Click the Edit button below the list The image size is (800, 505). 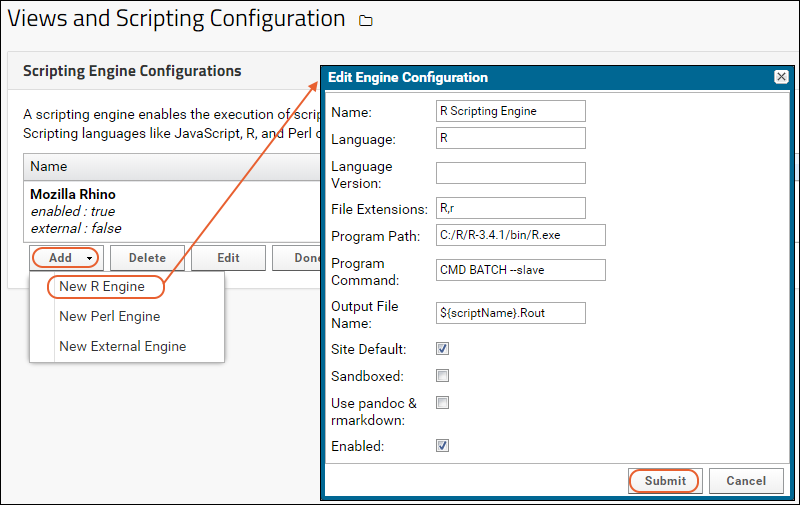228,257
